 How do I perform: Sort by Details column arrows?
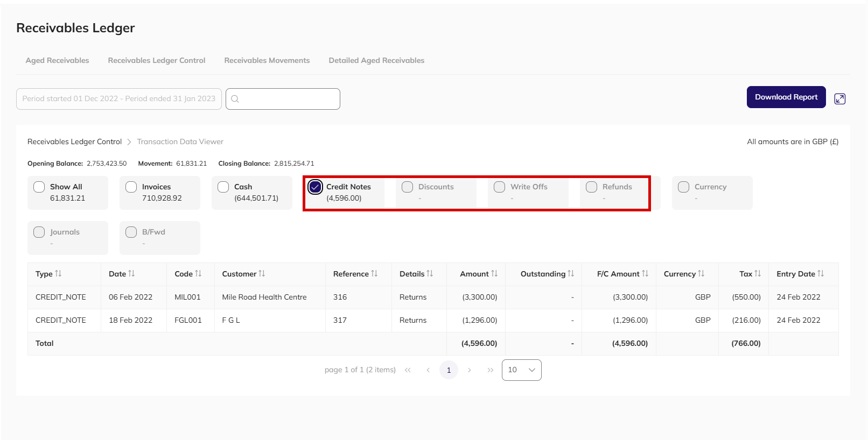click(x=430, y=274)
